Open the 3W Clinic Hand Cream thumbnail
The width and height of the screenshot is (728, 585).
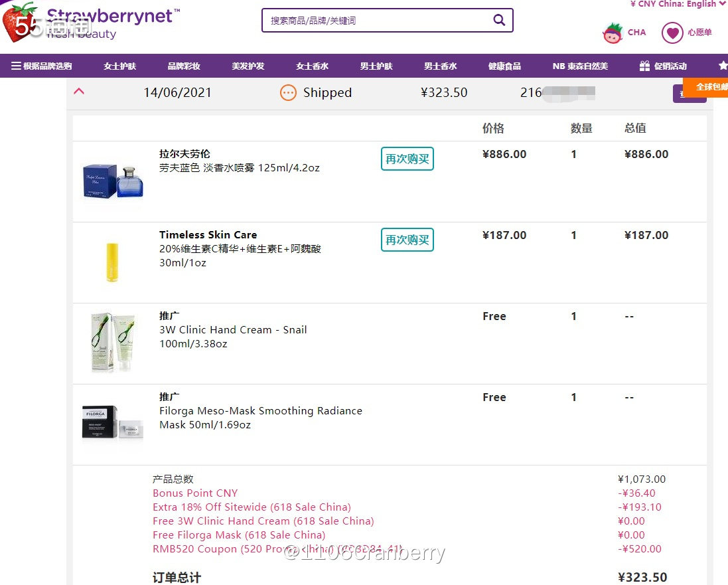click(x=113, y=343)
